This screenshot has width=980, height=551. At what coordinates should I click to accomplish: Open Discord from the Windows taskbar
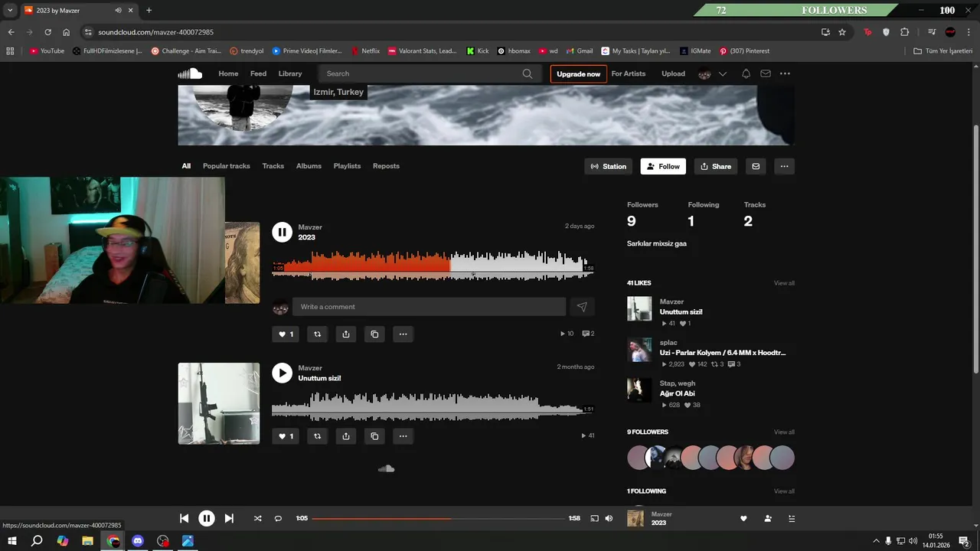[x=138, y=541]
